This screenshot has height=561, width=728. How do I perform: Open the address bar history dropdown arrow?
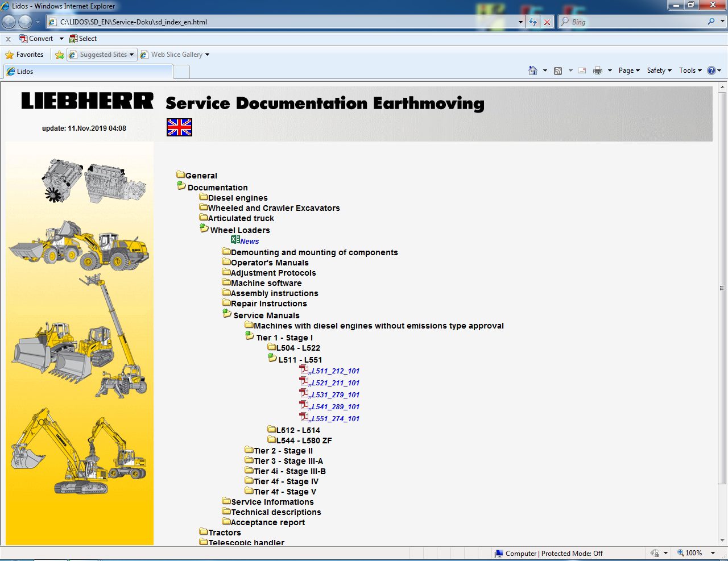click(x=520, y=22)
